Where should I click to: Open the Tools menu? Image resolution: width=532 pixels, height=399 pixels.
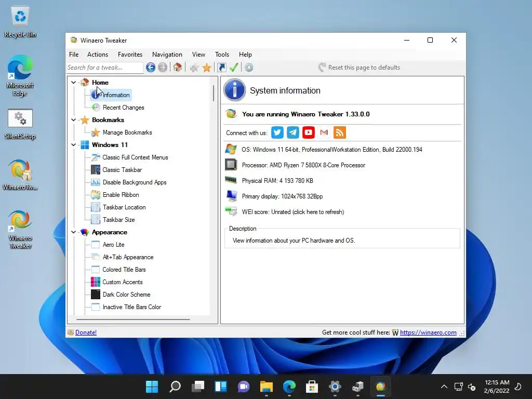pos(222,54)
